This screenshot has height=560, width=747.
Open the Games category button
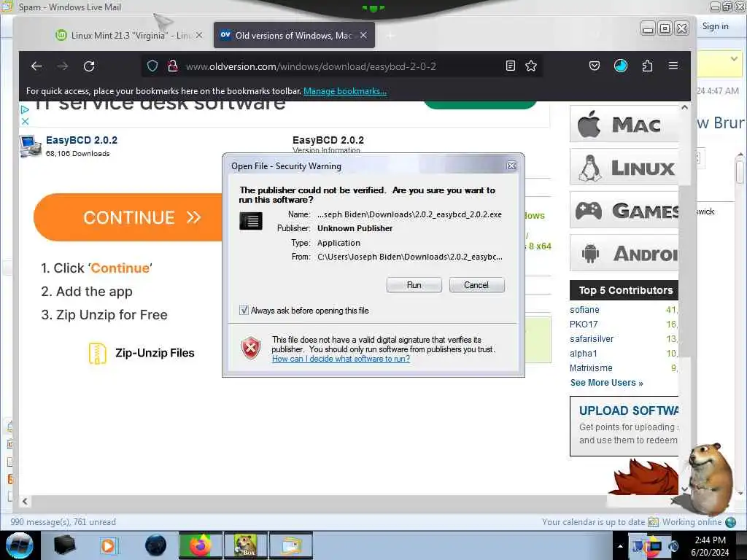(x=624, y=210)
